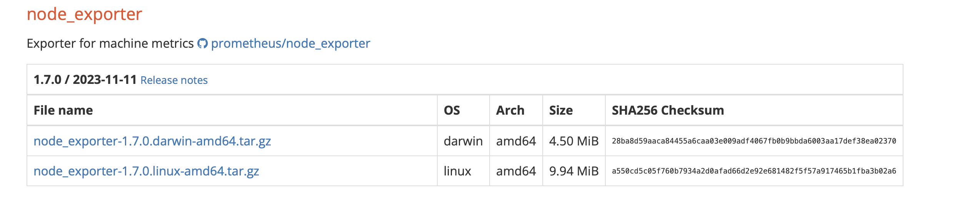
Task: Click the 4.50 MiB size cell
Action: tap(573, 141)
